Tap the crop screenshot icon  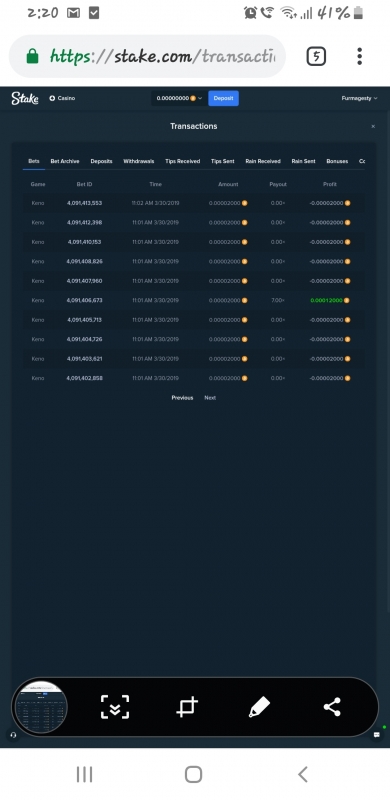click(187, 707)
